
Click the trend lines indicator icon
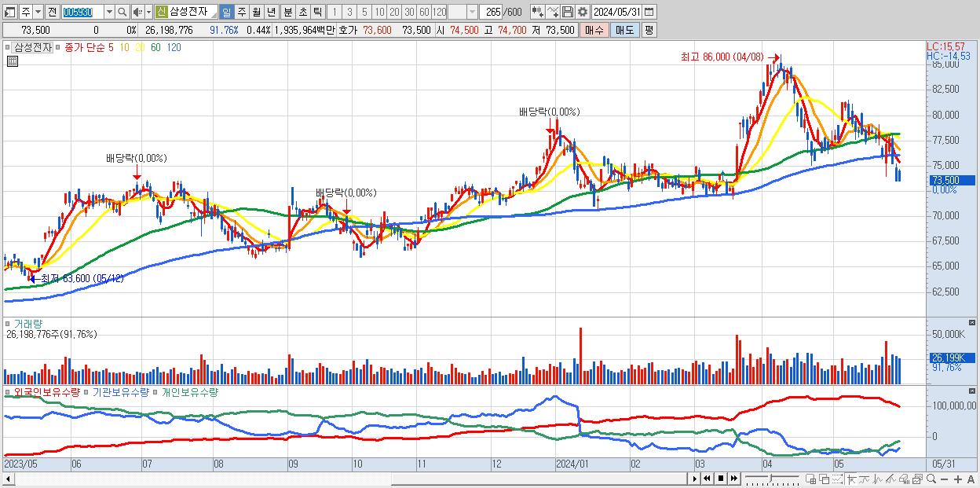coord(891,479)
